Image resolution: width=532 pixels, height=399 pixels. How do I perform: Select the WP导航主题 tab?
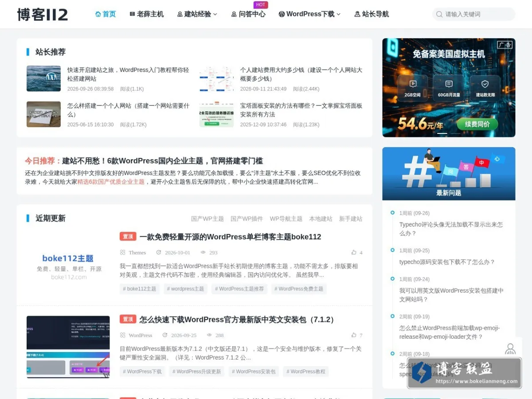(286, 219)
